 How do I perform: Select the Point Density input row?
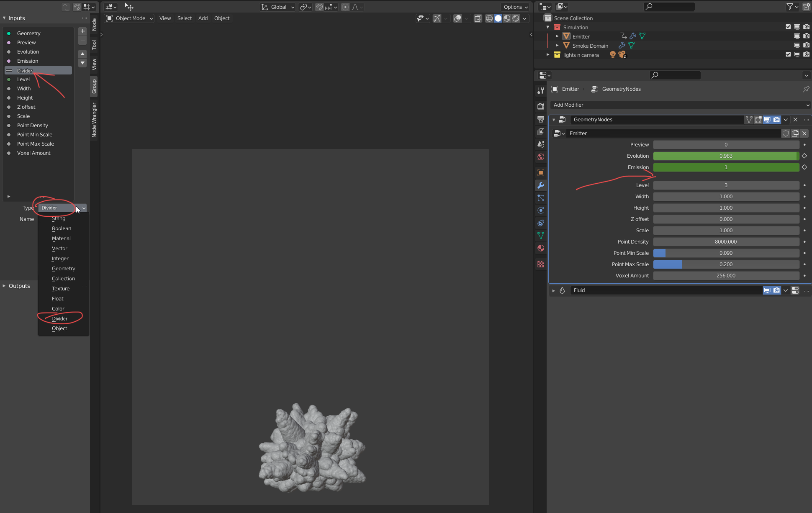pos(39,126)
